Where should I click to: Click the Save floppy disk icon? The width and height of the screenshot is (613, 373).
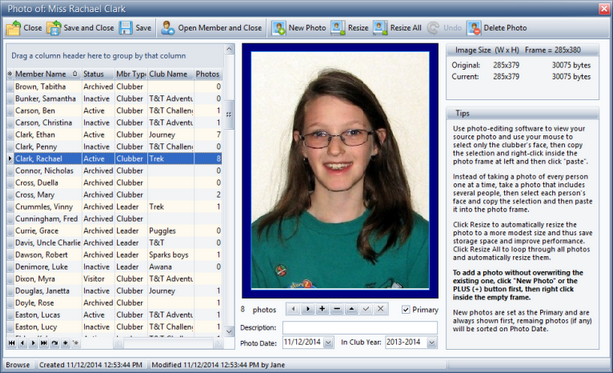[126, 28]
